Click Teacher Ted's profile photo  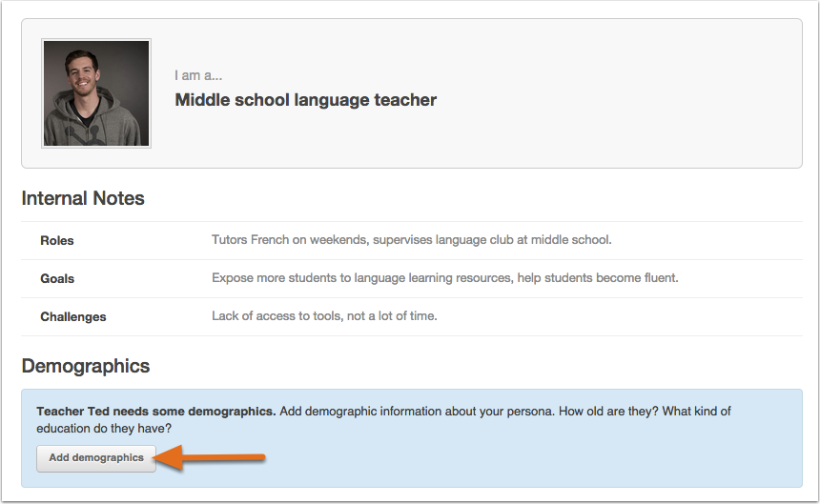[96, 93]
